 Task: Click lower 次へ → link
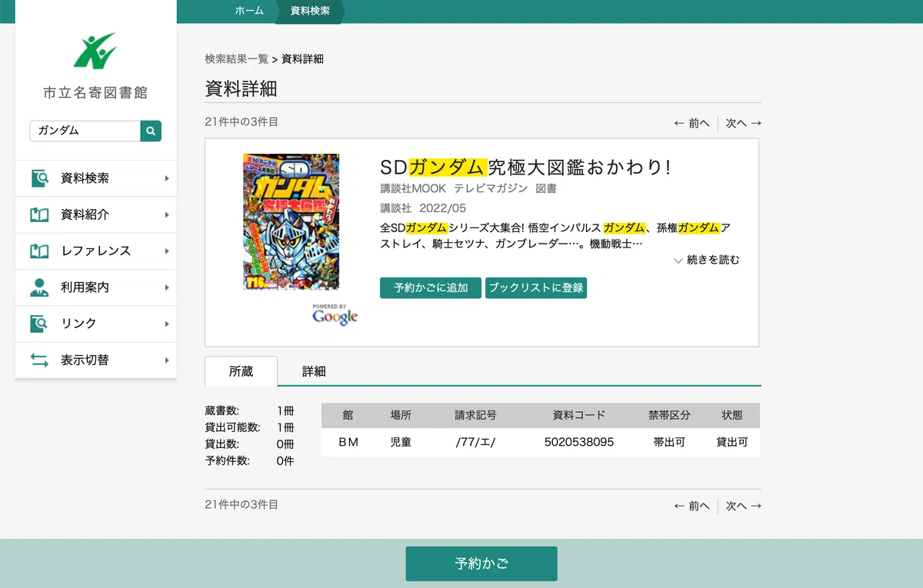click(x=744, y=506)
